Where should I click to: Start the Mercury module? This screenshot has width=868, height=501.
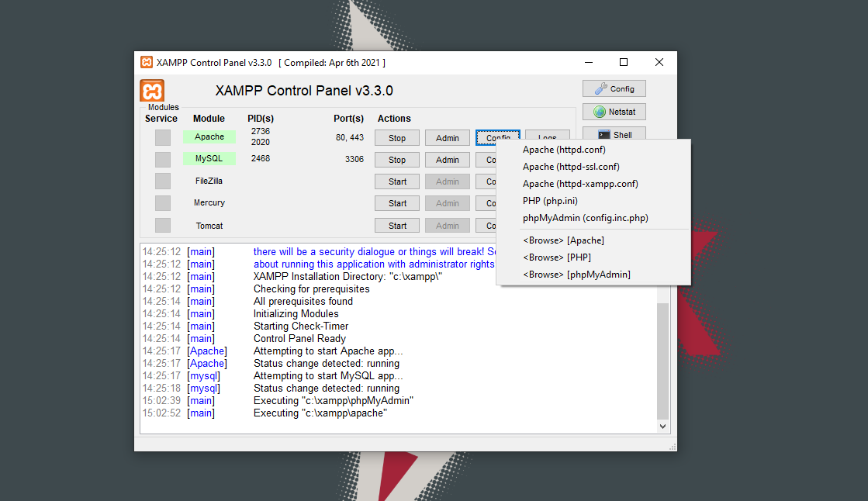coord(397,203)
